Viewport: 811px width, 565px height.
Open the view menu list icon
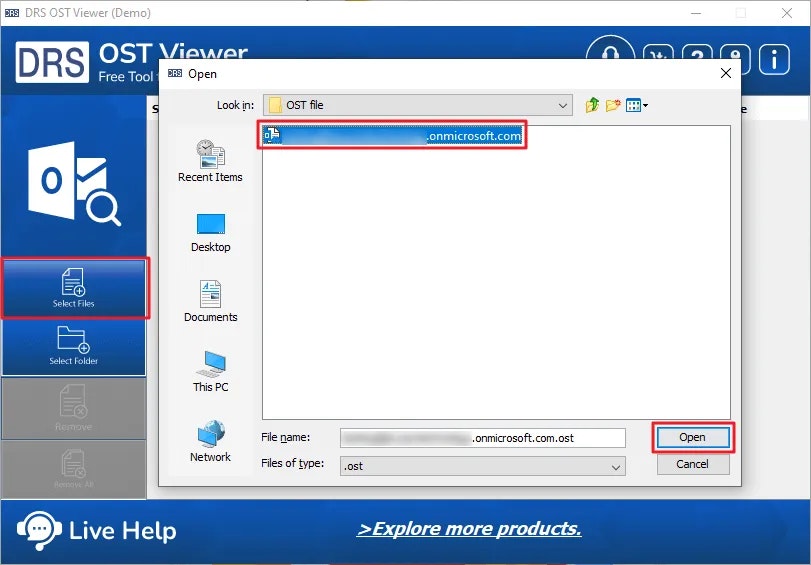tap(637, 106)
